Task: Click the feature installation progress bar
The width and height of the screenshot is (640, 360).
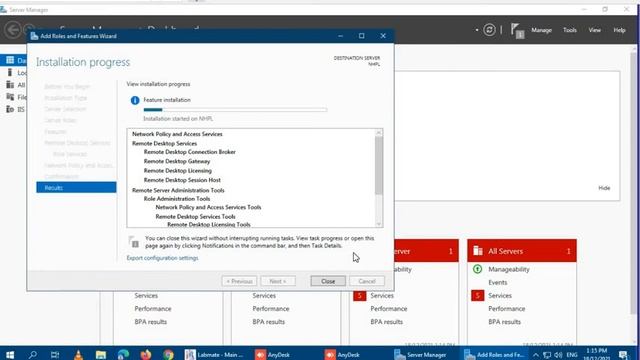Action: pos(235,110)
